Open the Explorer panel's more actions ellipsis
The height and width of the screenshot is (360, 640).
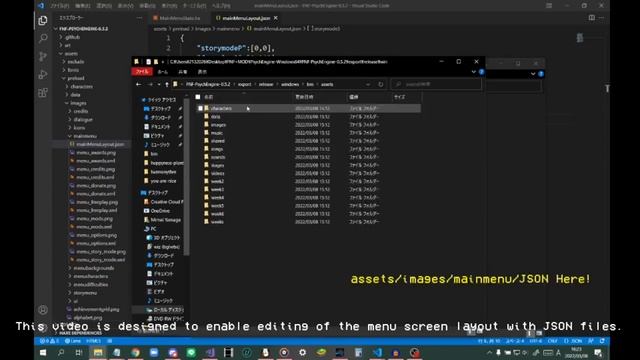[139, 18]
